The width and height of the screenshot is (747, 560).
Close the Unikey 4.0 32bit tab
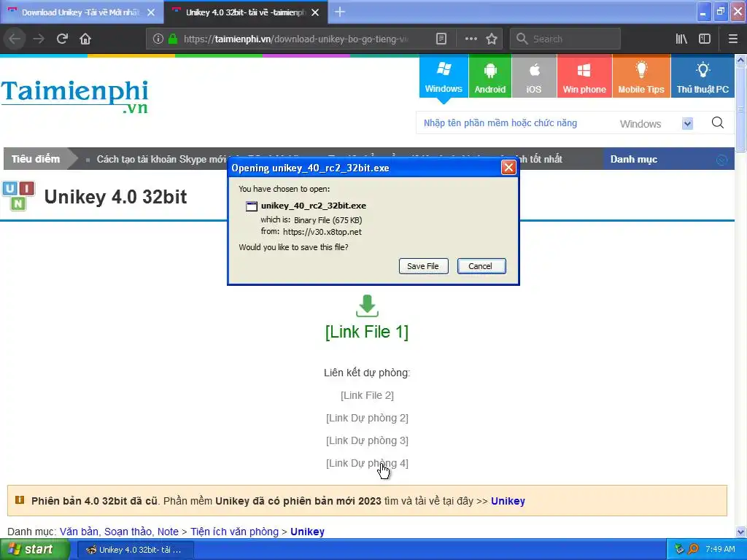tap(315, 12)
